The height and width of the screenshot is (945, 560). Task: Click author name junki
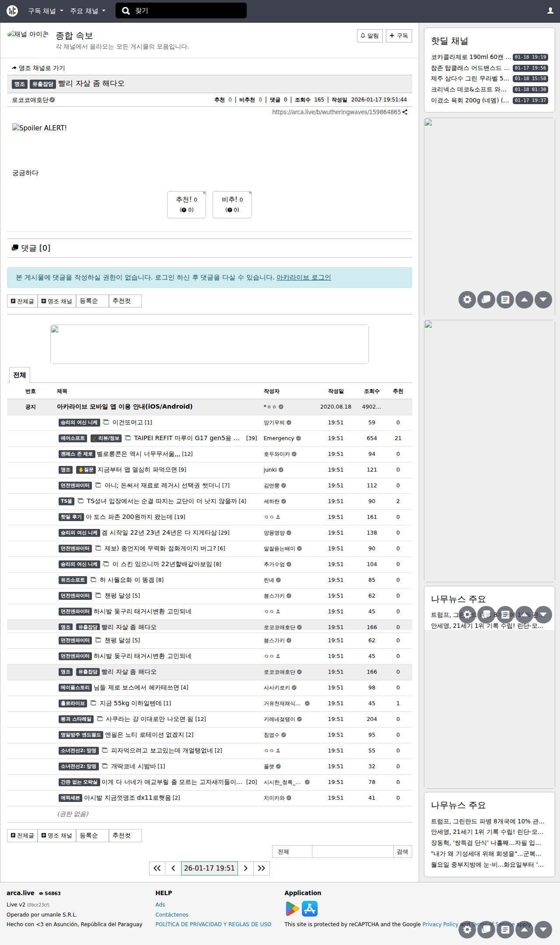pos(270,469)
